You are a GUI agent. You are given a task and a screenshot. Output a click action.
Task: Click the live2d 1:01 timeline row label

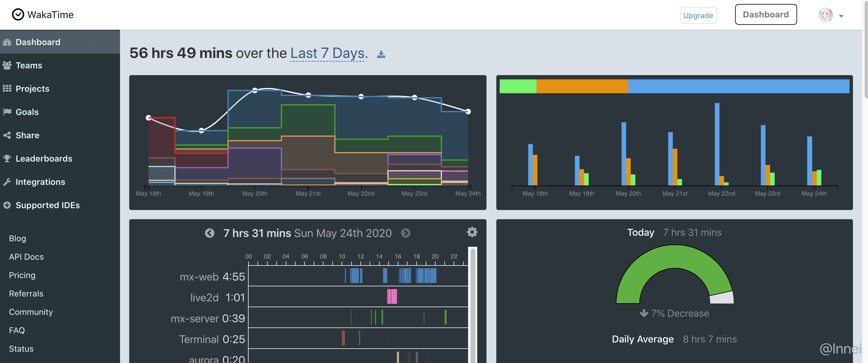pyautogui.click(x=217, y=298)
